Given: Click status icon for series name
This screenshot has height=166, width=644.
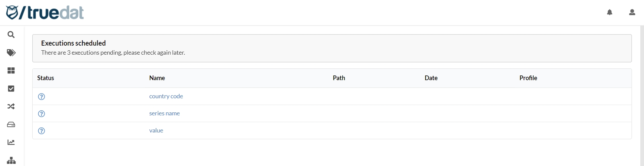Looking at the screenshot, I should (41, 114).
